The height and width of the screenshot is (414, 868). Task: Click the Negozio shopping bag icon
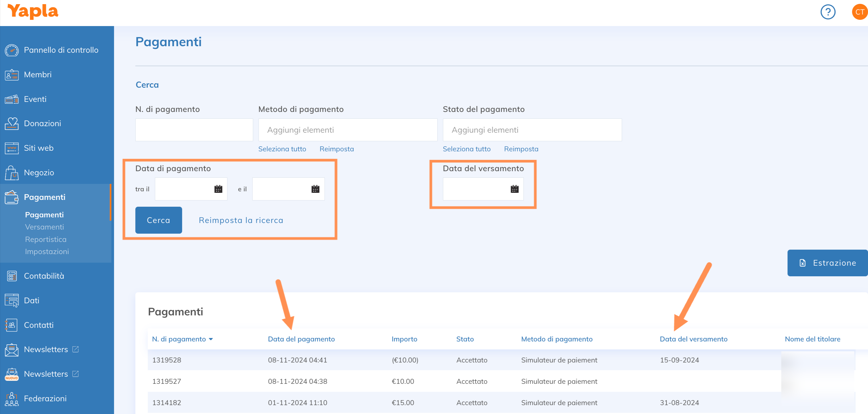tap(12, 173)
